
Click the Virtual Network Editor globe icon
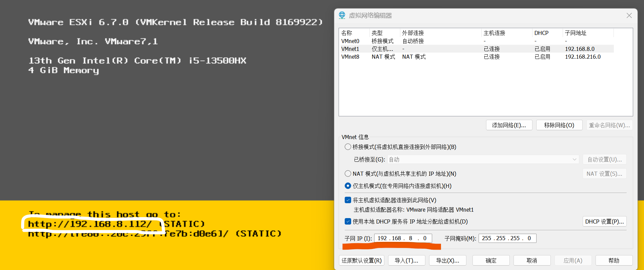(x=342, y=15)
